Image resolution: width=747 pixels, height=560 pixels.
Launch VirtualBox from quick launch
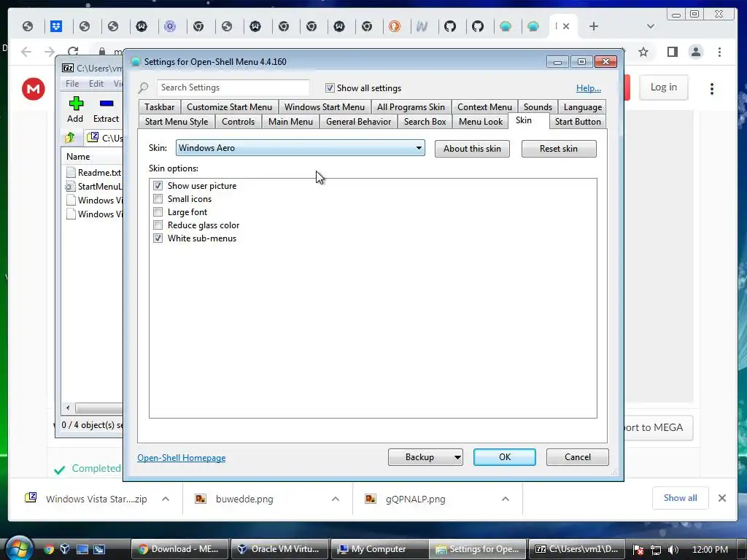point(65,549)
